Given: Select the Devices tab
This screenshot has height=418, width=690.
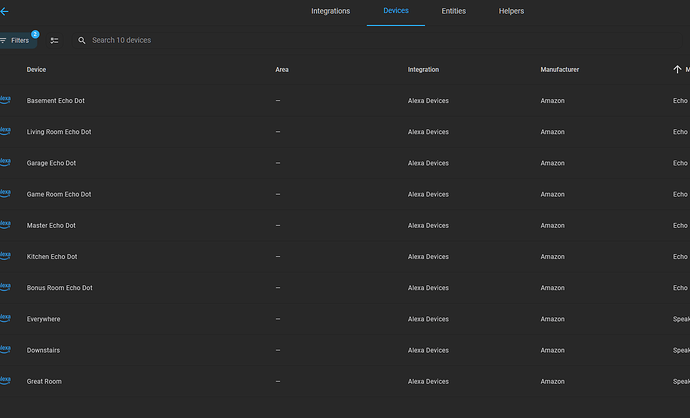Looking at the screenshot, I should 396,11.
